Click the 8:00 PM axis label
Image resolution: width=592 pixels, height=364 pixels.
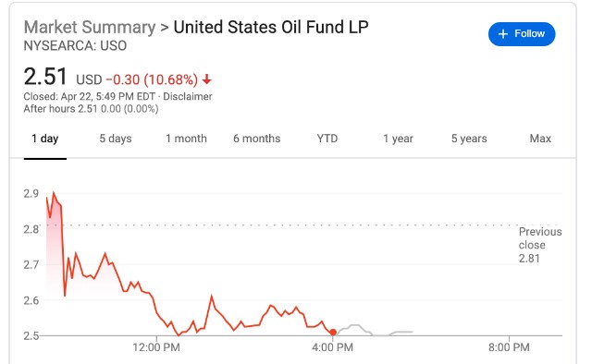[509, 347]
